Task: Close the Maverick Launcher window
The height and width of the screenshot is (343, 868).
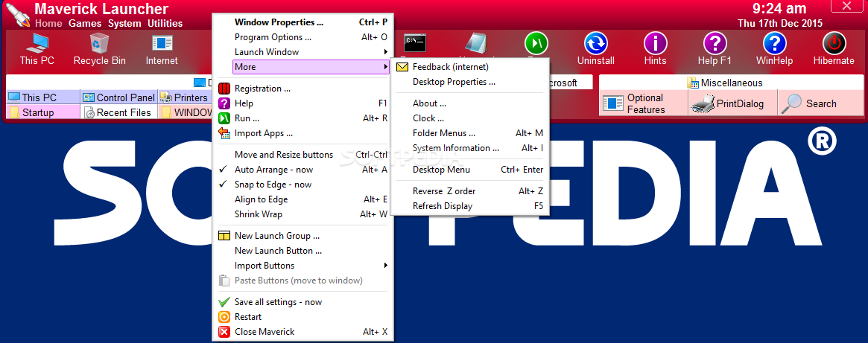Action: (x=846, y=7)
